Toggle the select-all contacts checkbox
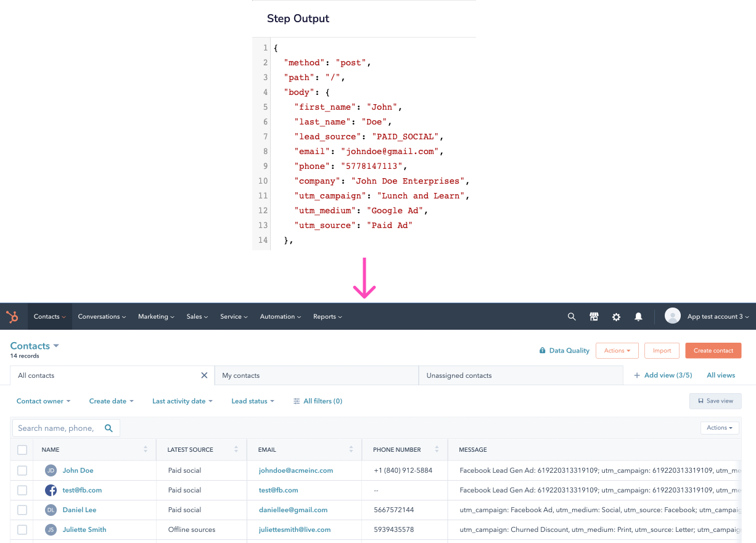 point(22,450)
